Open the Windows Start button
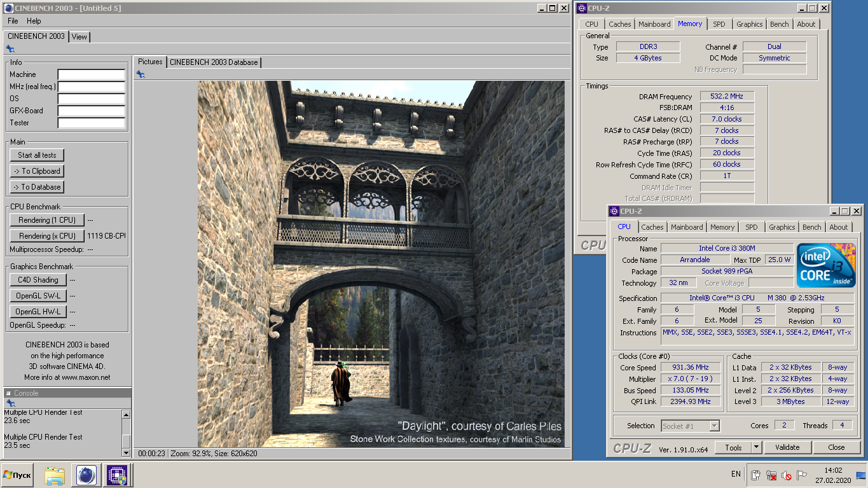 tap(17, 475)
